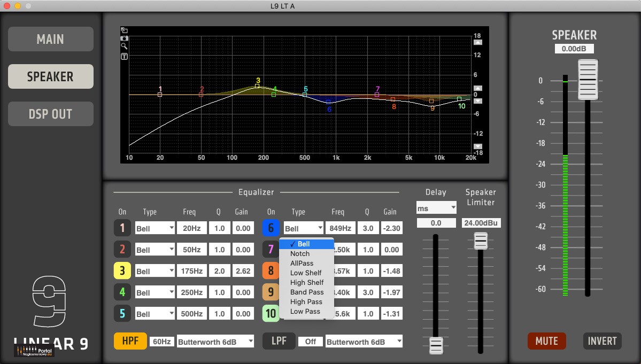The height and width of the screenshot is (364, 641).
Task: Click the speaker gain field 0.00dB
Action: tap(574, 49)
